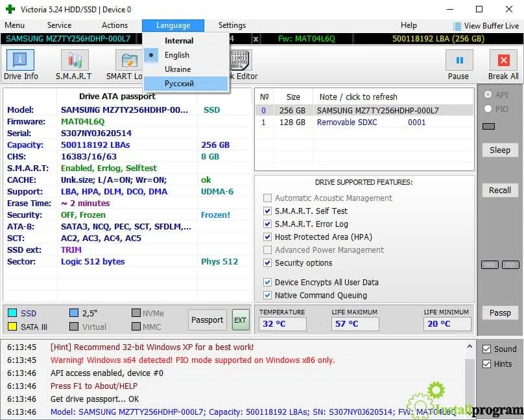Click the TEMPERATURE 32 °C field

tap(282, 324)
